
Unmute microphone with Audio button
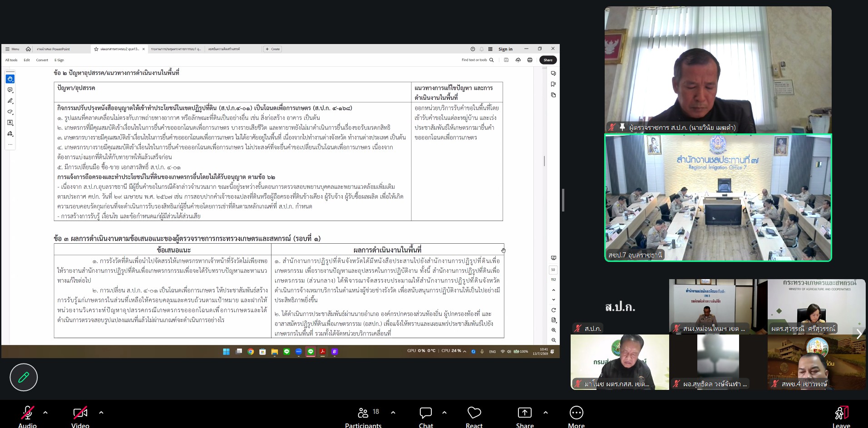pos(27,417)
